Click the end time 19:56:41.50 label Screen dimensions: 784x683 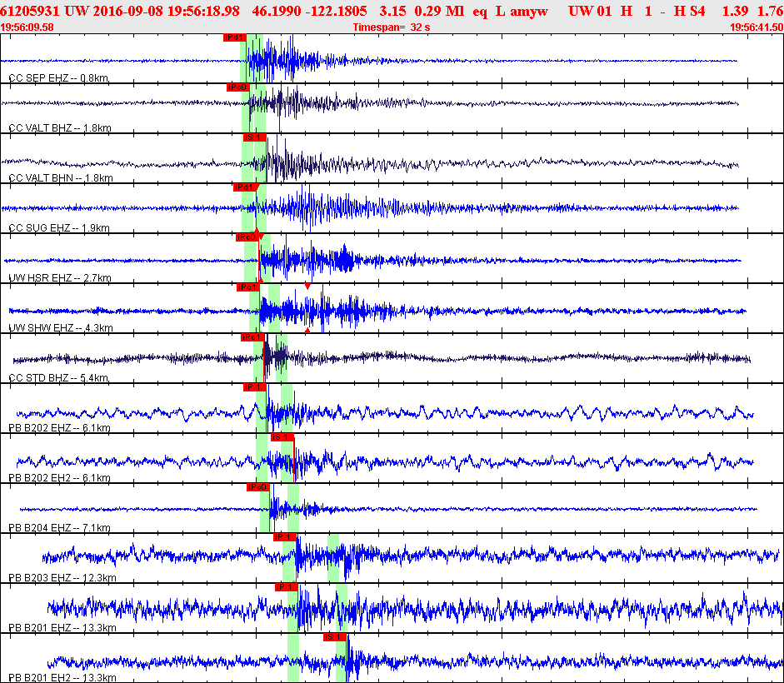point(757,27)
